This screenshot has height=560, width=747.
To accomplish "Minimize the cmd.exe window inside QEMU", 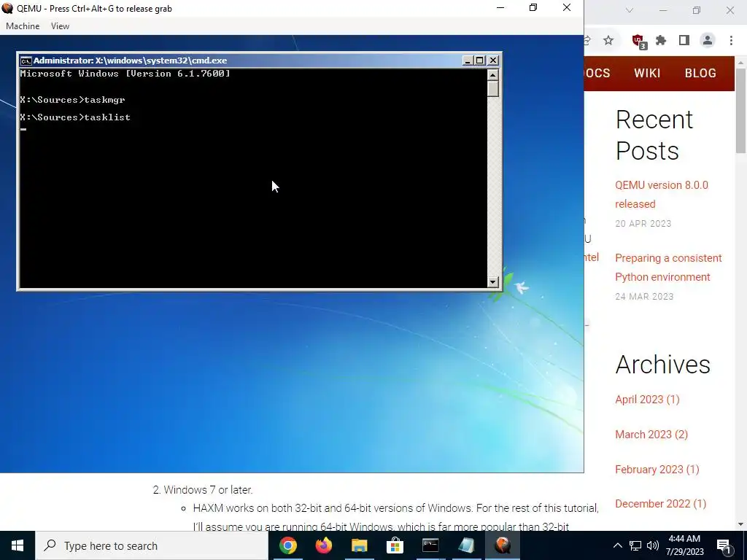I will (468, 61).
